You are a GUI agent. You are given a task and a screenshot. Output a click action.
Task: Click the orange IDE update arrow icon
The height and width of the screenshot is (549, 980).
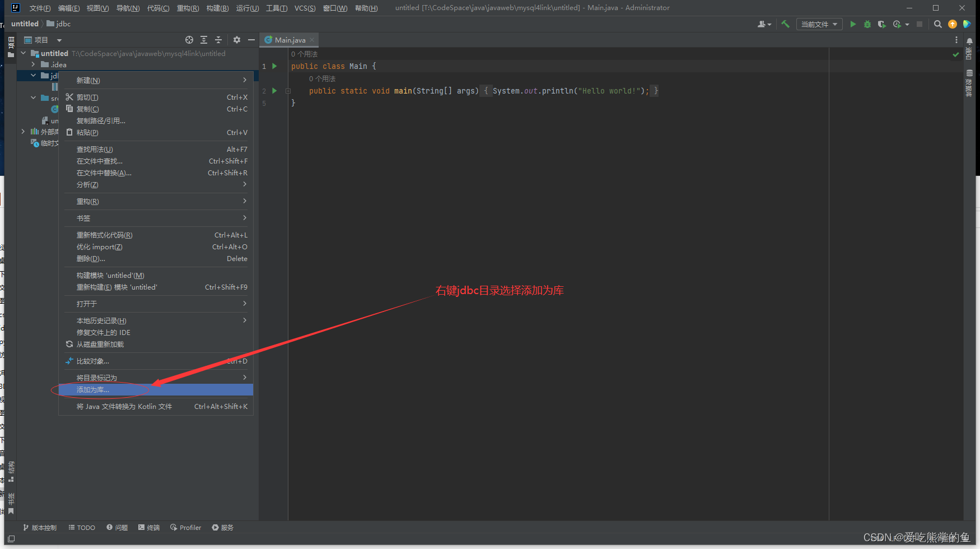pyautogui.click(x=953, y=24)
